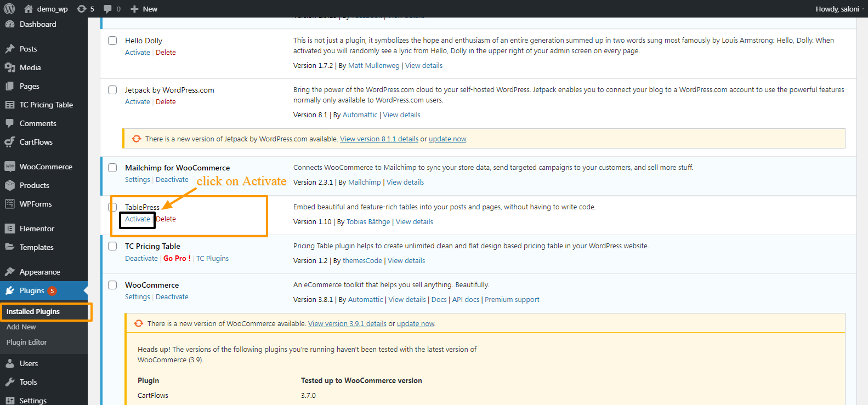Tick the TablePress plugin checkbox

pos(112,207)
